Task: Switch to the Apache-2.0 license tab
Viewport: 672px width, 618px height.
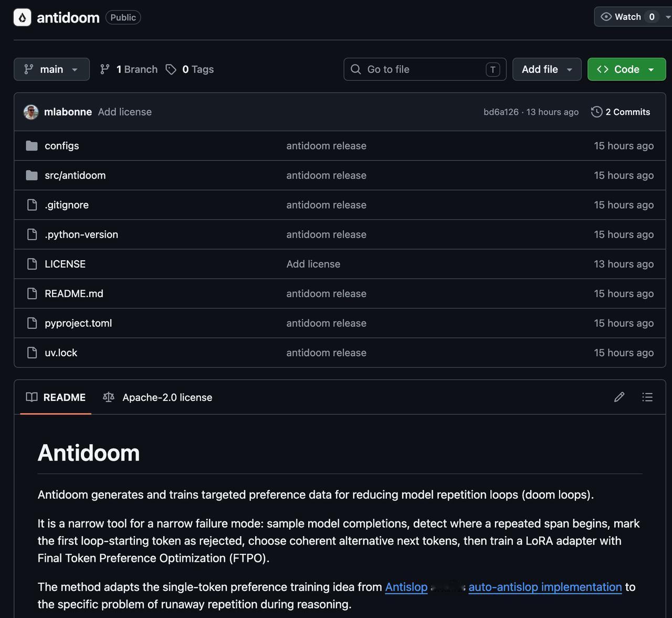Action: point(157,397)
